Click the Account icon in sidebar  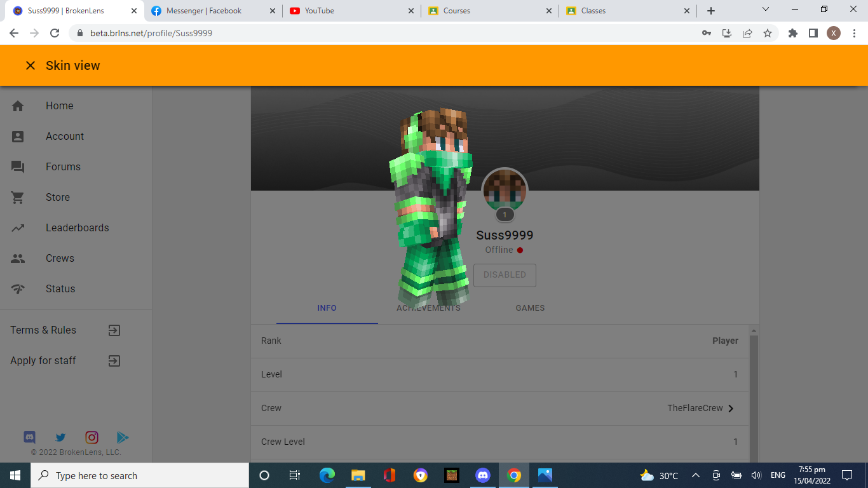coord(18,137)
